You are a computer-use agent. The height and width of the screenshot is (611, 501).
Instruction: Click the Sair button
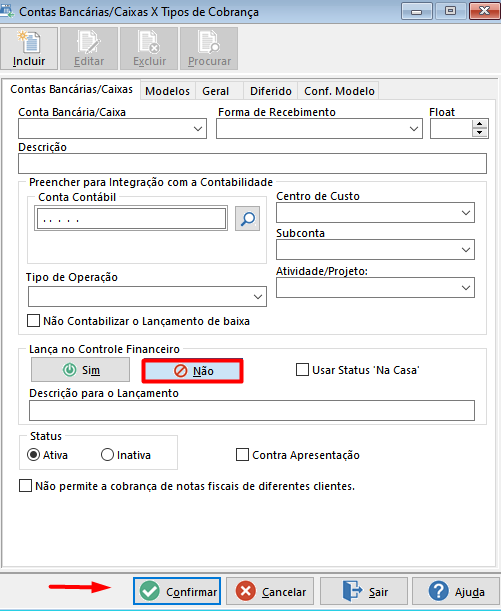pyautogui.click(x=364, y=592)
